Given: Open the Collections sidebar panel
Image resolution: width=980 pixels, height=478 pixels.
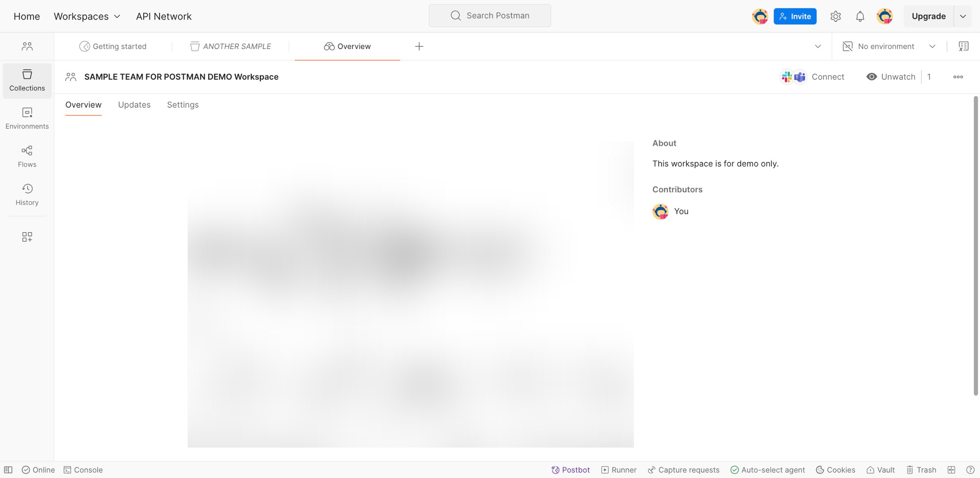Looking at the screenshot, I should pos(27,80).
